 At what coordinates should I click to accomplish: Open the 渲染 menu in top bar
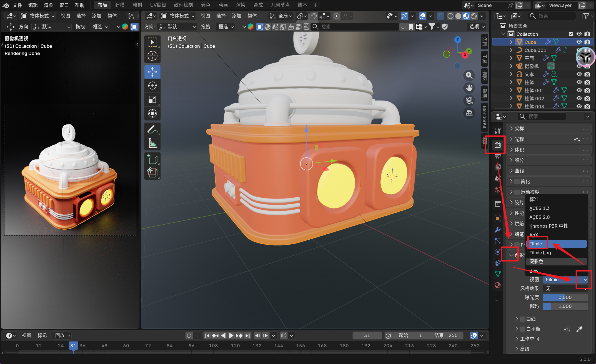[x=48, y=5]
